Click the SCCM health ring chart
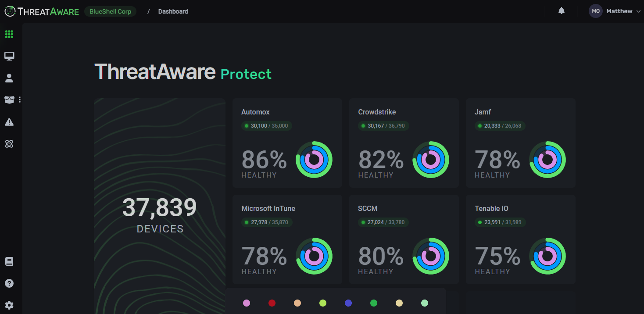 pyautogui.click(x=431, y=256)
